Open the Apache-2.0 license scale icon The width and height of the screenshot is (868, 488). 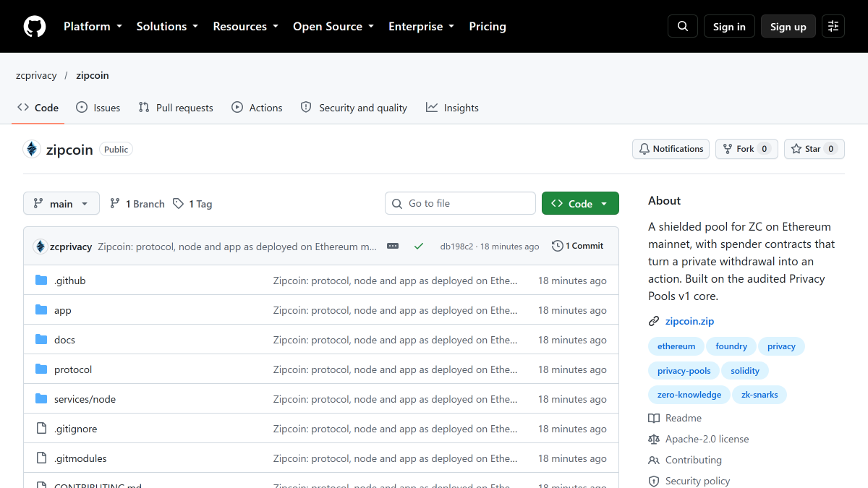click(x=654, y=439)
